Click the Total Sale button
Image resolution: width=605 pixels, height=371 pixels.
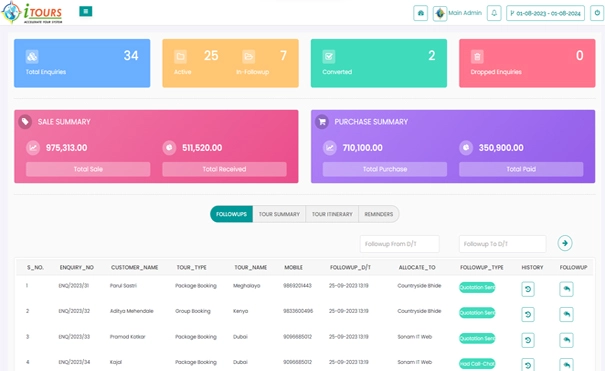pos(88,169)
